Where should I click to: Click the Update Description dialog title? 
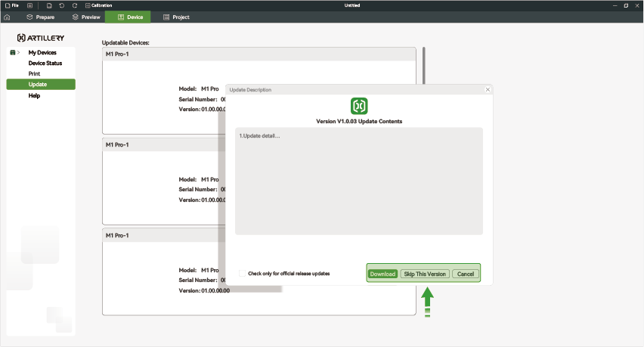click(x=250, y=90)
